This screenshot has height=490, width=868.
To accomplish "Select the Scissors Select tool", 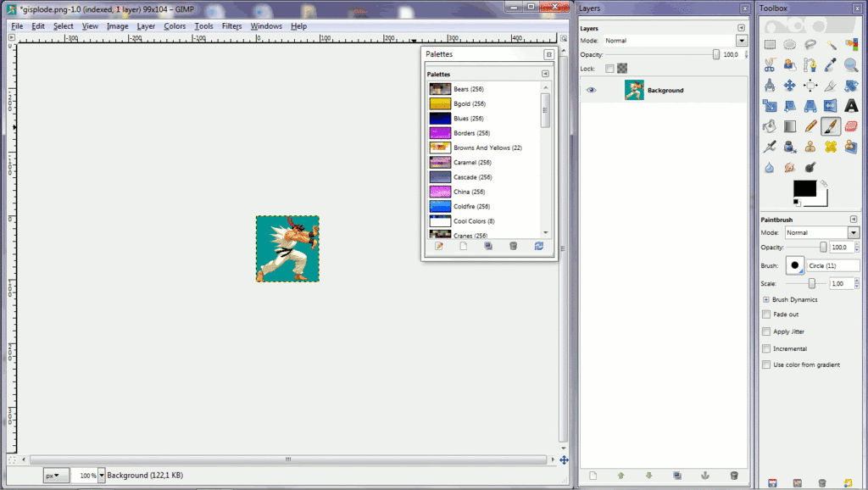I will coord(770,64).
